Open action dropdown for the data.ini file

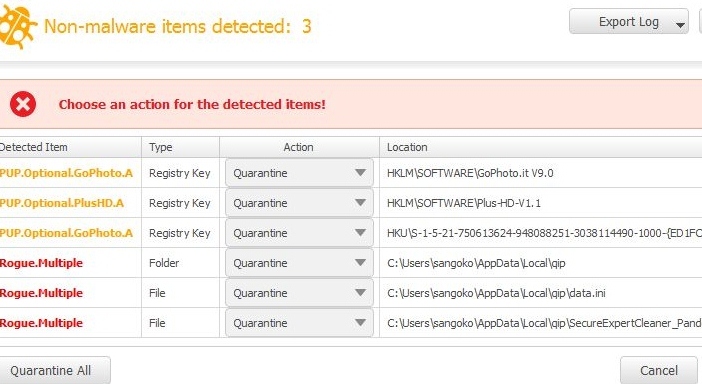(x=299, y=293)
